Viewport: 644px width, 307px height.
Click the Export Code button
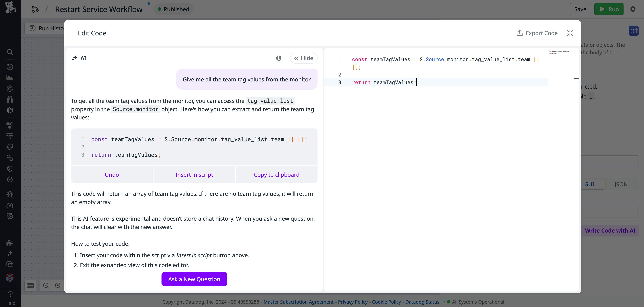click(x=537, y=33)
